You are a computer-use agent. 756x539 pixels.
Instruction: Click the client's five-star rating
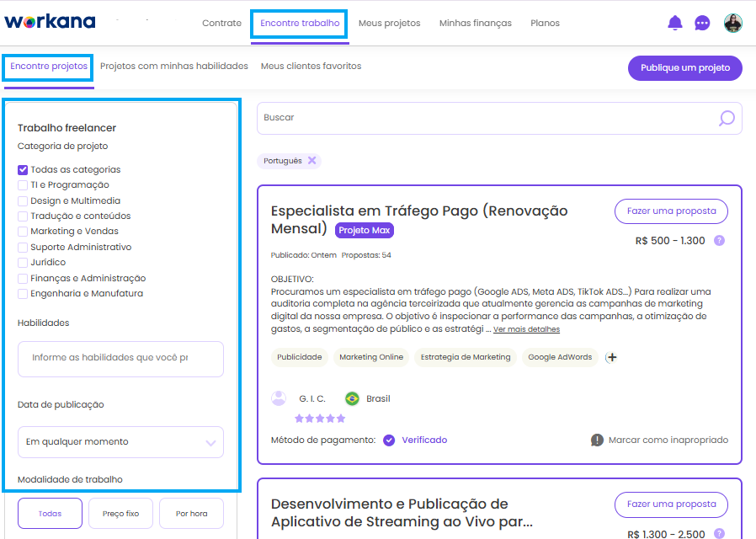320,419
